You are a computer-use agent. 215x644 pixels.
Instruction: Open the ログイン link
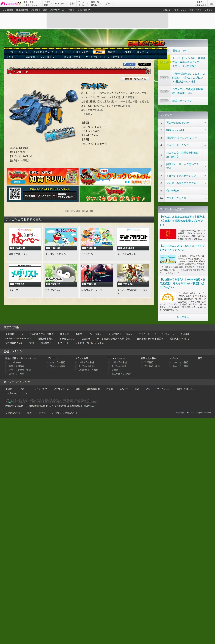208,10
